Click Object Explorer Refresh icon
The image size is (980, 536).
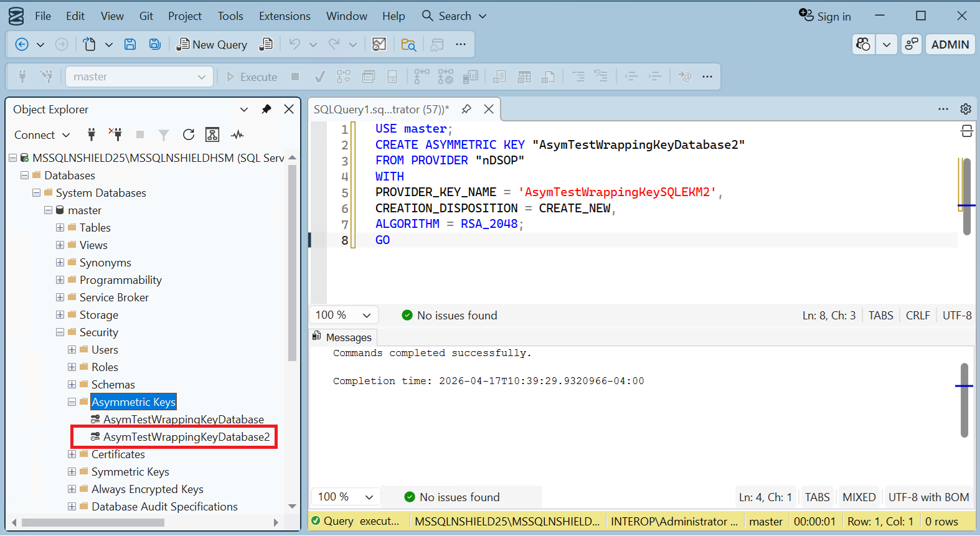(189, 134)
